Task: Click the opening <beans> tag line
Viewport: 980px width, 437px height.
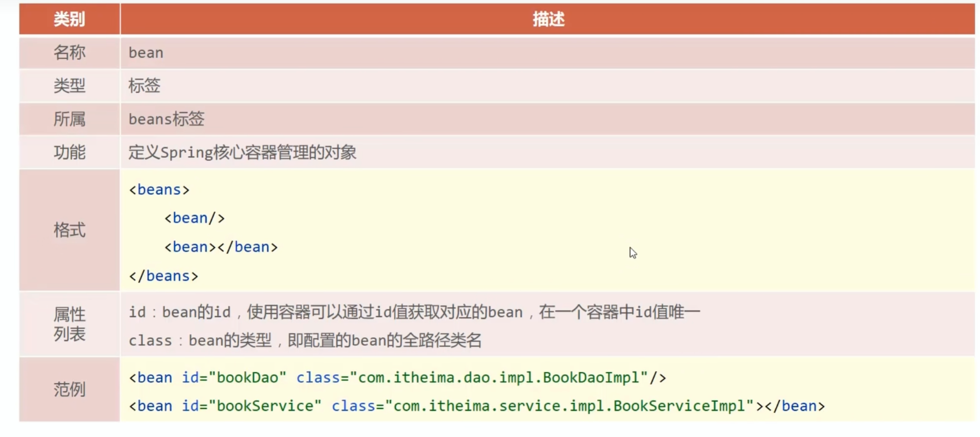Action: coord(159,190)
